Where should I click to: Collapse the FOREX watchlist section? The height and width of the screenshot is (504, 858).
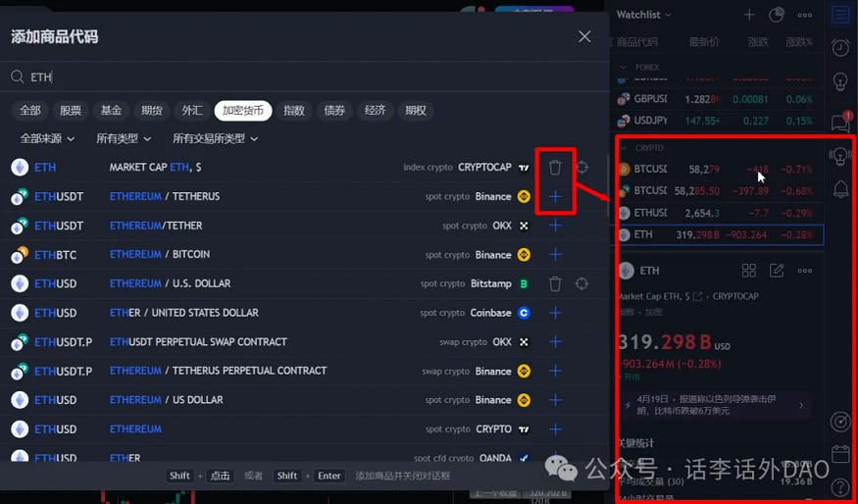coord(624,68)
